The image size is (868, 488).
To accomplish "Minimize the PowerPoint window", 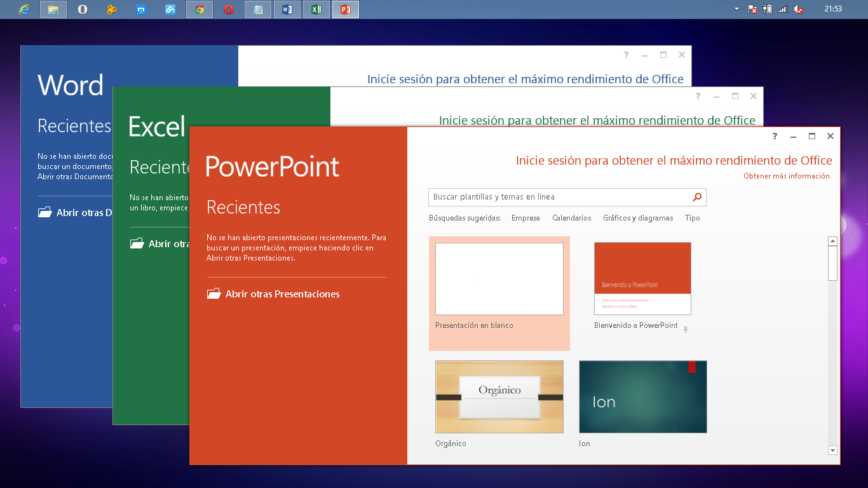I will coord(793,136).
